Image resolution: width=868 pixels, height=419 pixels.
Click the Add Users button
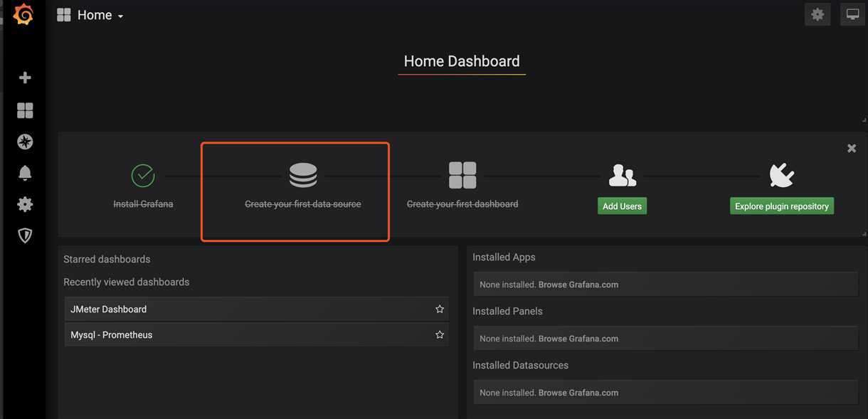pos(623,206)
